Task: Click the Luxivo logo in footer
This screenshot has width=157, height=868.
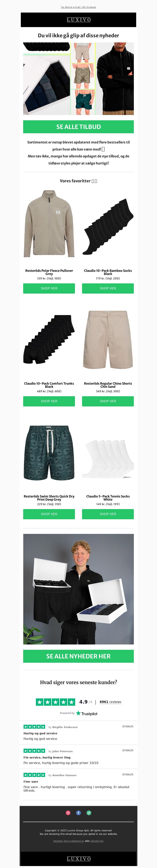Action: coord(78,859)
